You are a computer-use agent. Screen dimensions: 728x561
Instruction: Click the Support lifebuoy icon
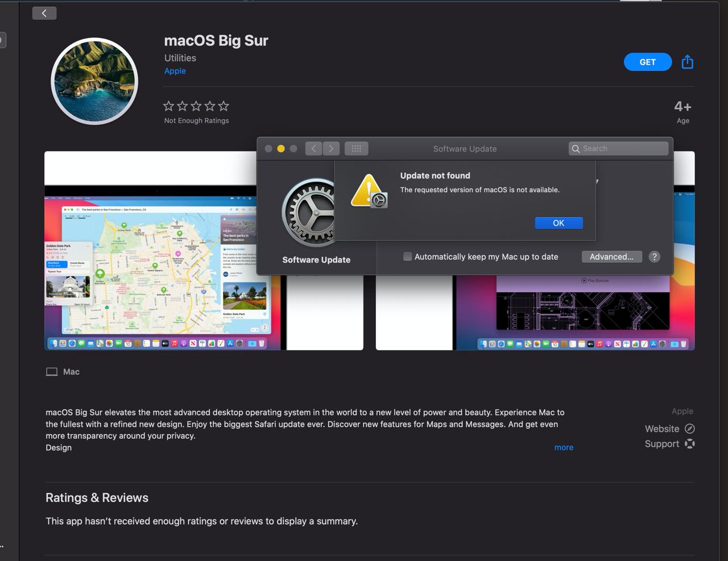coord(689,443)
